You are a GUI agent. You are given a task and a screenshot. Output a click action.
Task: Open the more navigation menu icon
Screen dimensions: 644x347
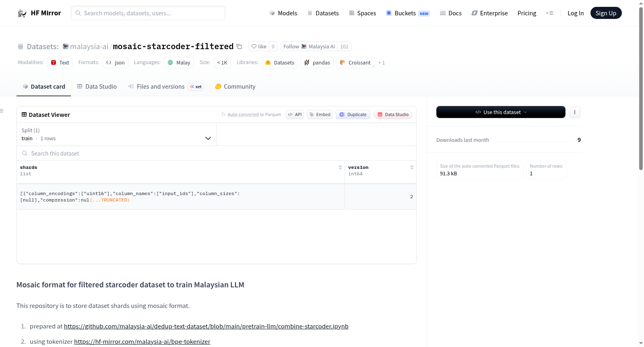coord(549,13)
